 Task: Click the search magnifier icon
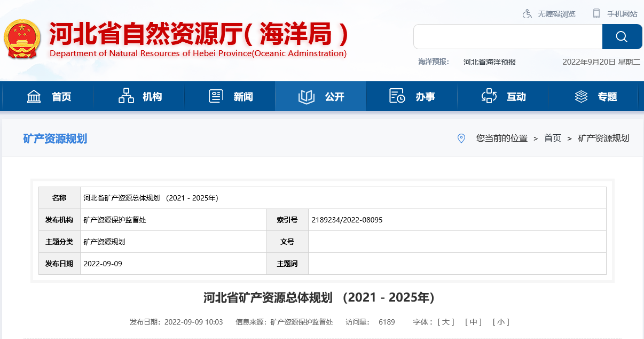tap(621, 36)
